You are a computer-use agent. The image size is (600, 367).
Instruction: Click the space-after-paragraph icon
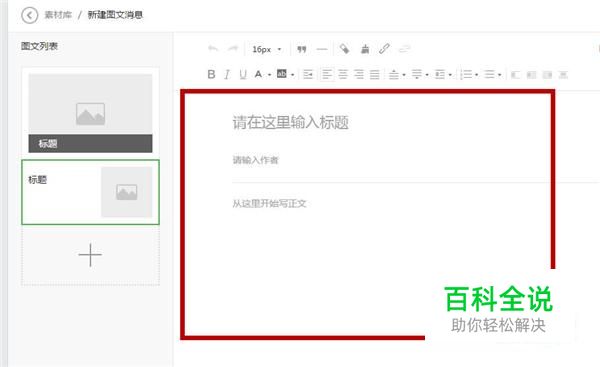tap(417, 74)
